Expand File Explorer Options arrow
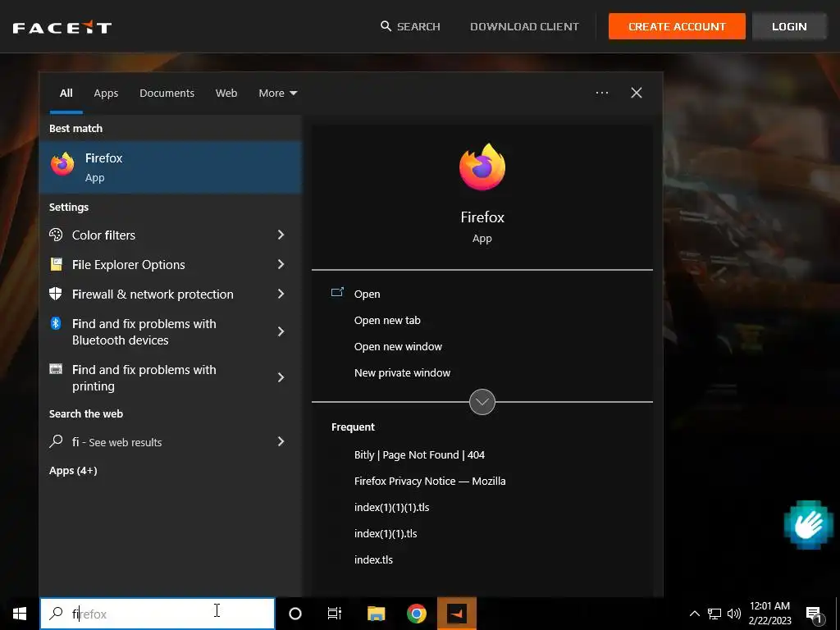The width and height of the screenshot is (840, 630). tap(281, 264)
